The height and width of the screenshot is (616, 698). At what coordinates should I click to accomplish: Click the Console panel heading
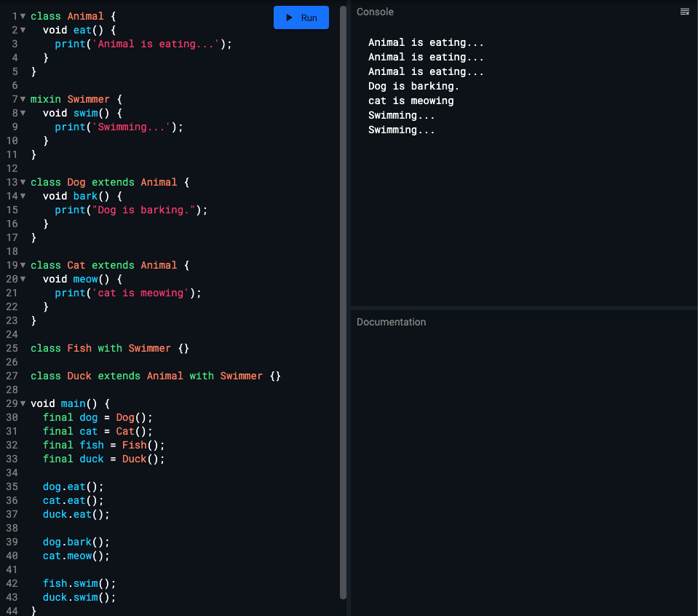tap(375, 12)
